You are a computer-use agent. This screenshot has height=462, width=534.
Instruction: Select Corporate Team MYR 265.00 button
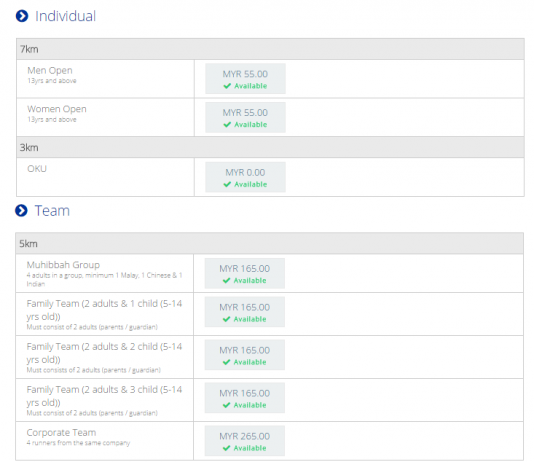[245, 441]
